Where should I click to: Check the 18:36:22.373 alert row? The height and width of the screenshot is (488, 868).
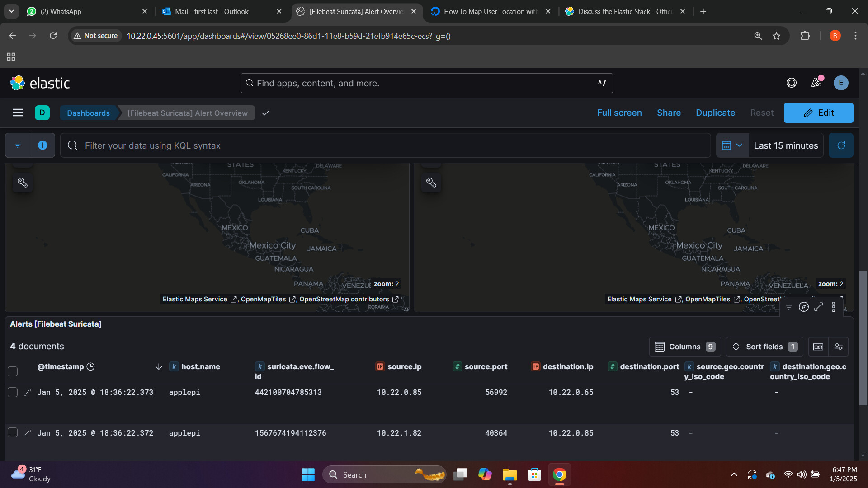(13, 392)
